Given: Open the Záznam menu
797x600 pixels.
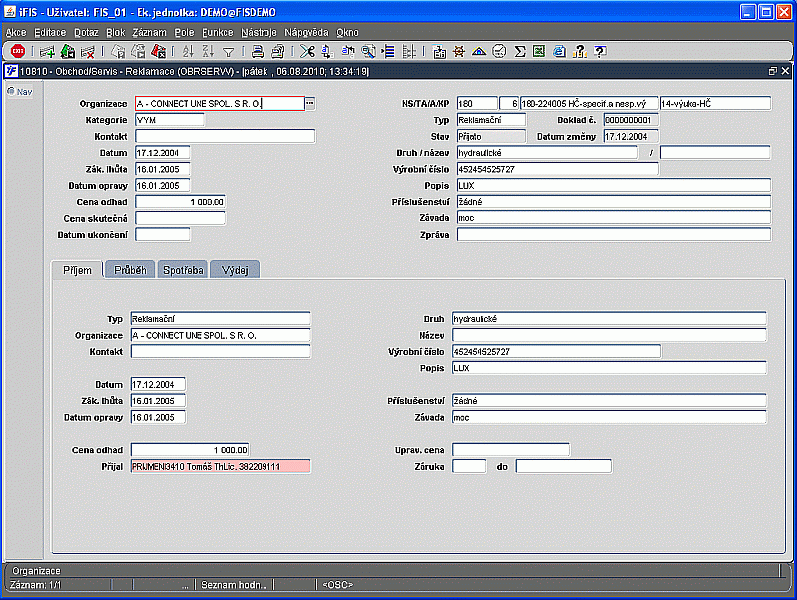Looking at the screenshot, I should coord(149,33).
